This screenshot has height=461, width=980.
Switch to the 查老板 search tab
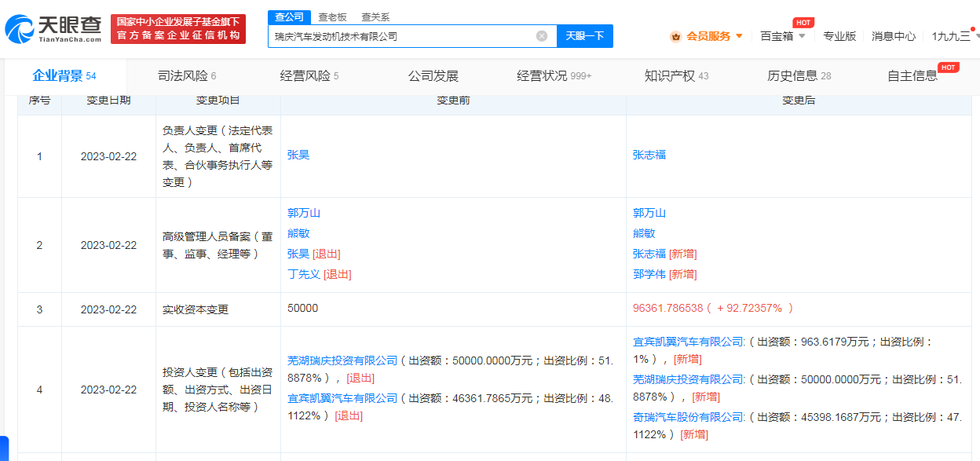point(332,16)
